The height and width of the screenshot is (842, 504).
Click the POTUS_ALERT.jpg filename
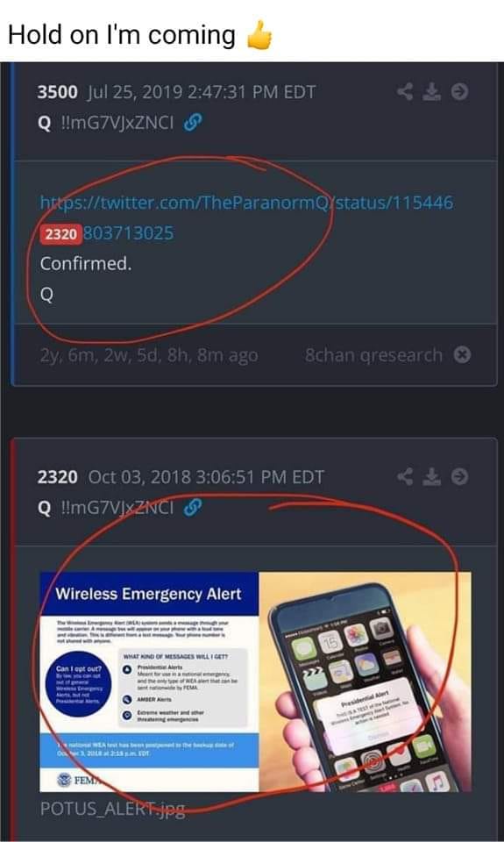(113, 809)
